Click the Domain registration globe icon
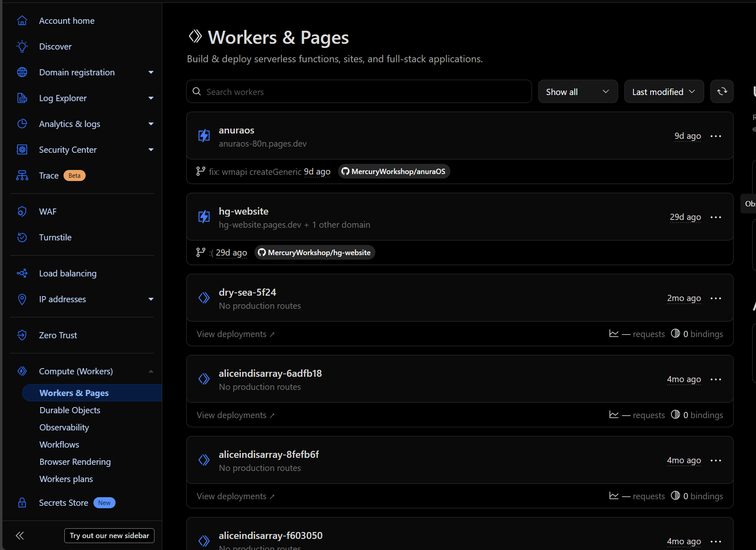756x550 pixels. point(22,72)
